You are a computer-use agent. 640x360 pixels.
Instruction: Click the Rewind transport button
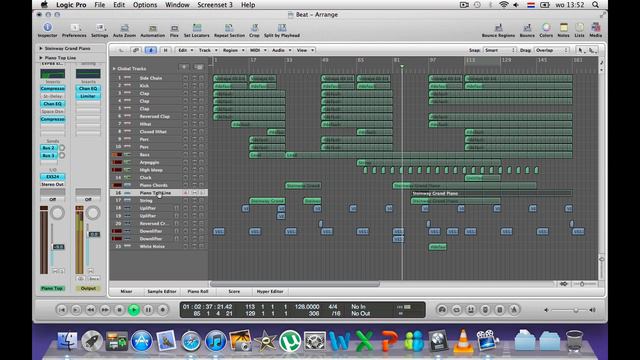pos(90,310)
